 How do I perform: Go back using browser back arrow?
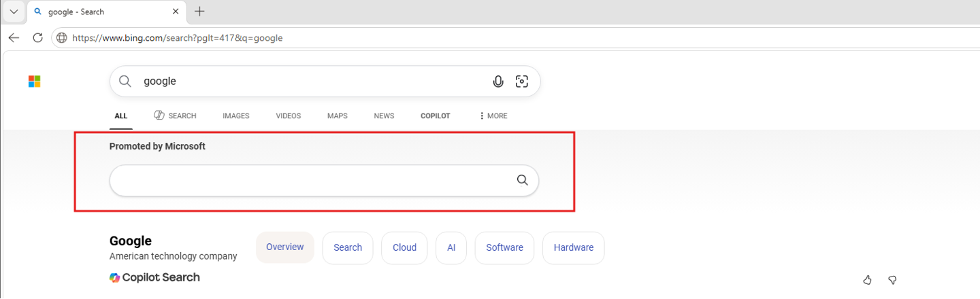[x=14, y=37]
